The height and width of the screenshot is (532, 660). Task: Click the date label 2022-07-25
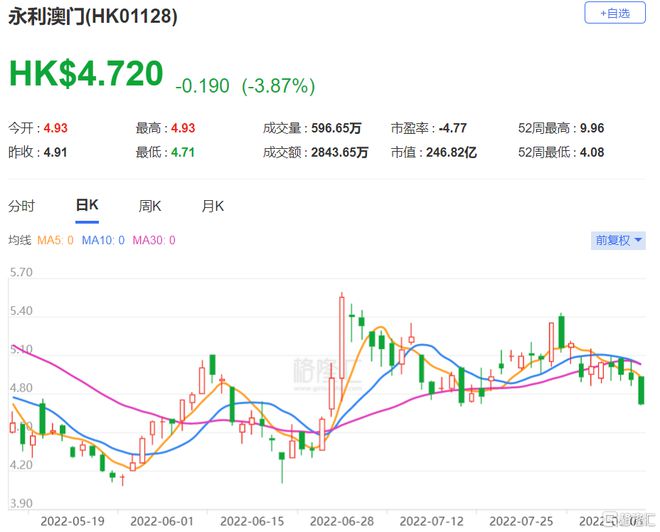[x=521, y=521]
